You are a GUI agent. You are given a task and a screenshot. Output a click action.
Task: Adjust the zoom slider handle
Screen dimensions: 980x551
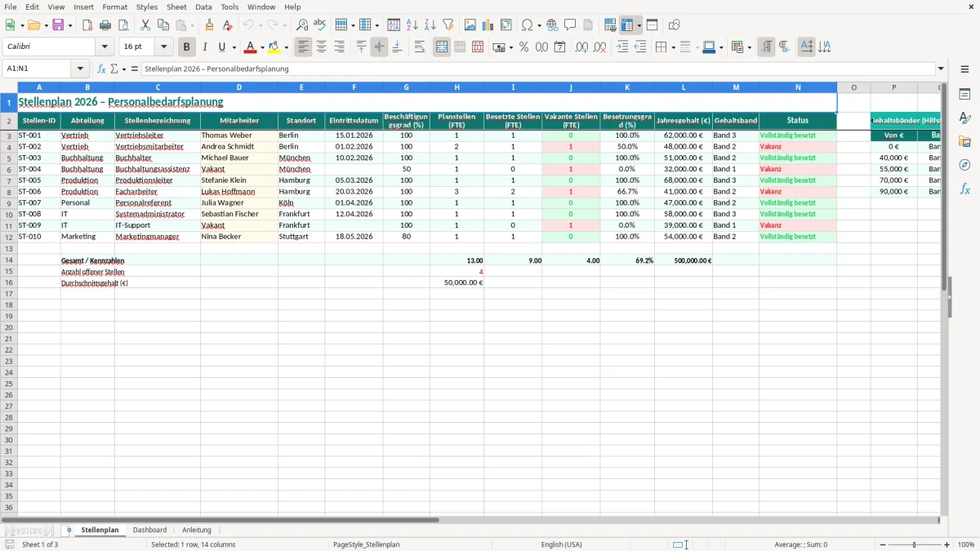point(915,544)
